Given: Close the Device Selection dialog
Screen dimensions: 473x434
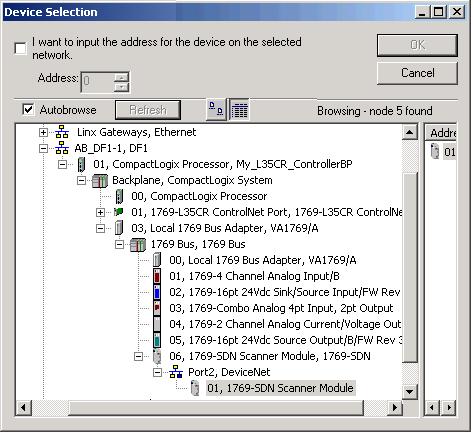Looking at the screenshot, I should point(456,12).
